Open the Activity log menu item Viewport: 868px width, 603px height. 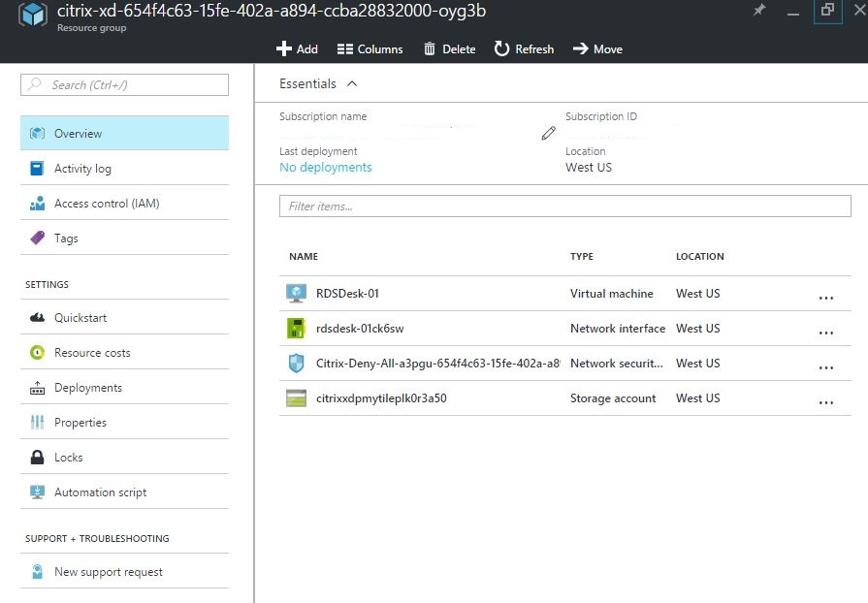pos(82,169)
